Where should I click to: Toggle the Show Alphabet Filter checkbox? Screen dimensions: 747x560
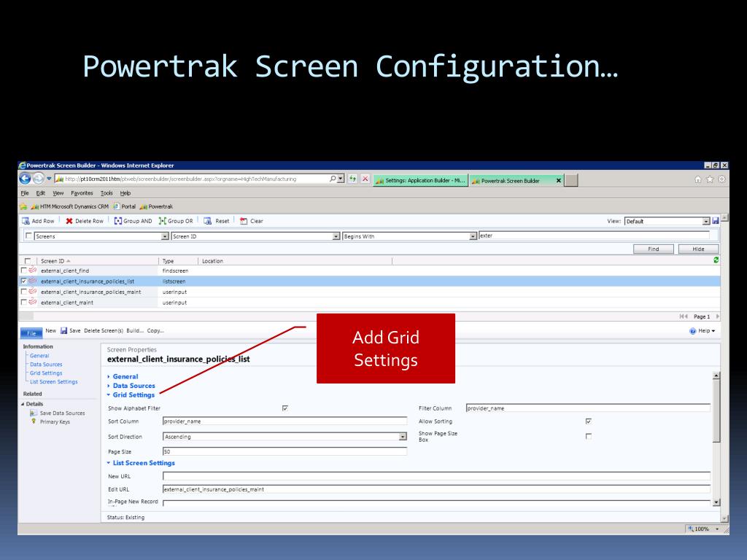(285, 408)
